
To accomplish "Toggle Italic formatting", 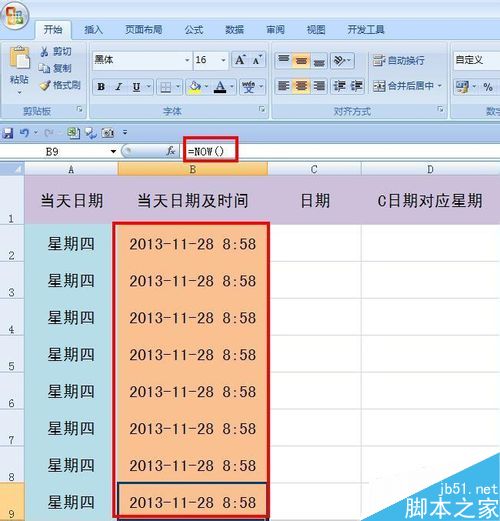I will tap(118, 87).
